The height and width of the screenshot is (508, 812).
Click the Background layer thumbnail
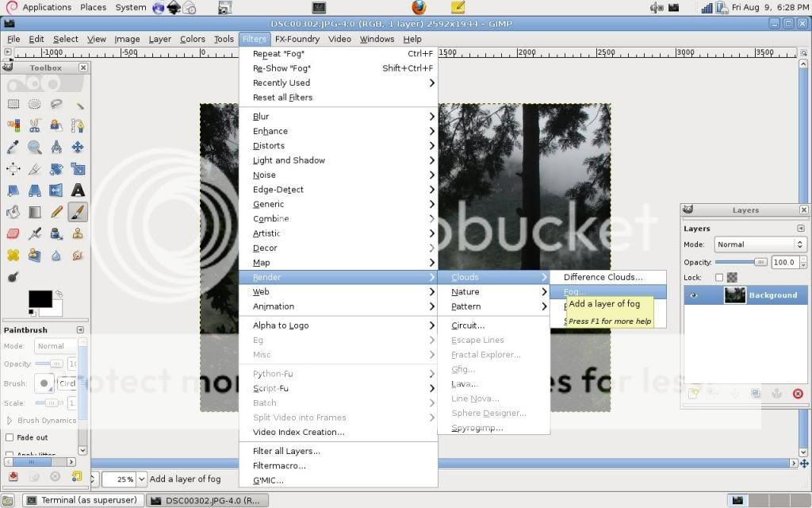pyautogui.click(x=736, y=294)
